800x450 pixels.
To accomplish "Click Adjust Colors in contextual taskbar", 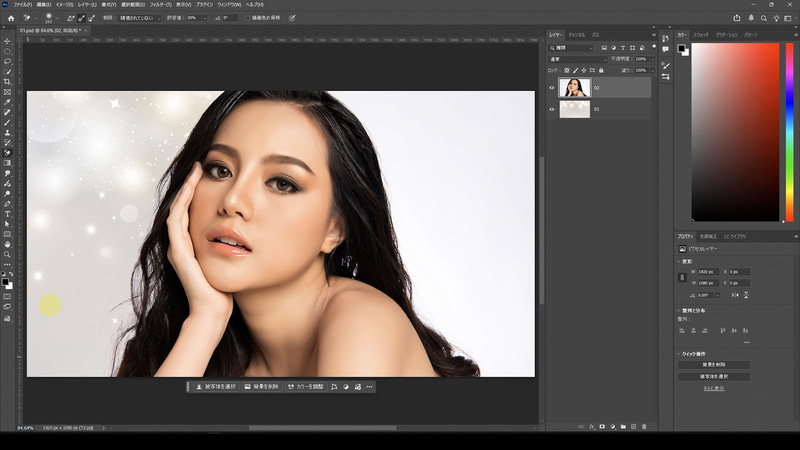I will tap(305, 387).
